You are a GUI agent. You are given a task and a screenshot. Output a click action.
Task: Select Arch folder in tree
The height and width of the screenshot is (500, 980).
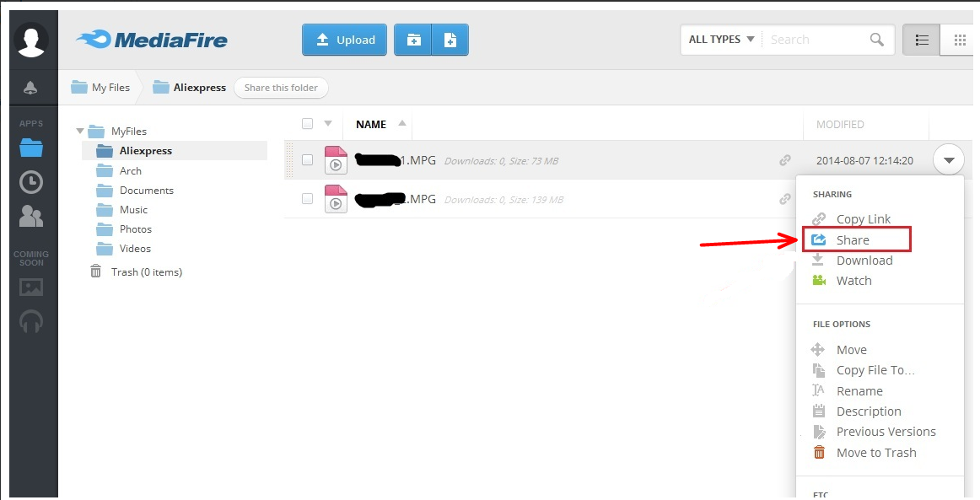pyautogui.click(x=131, y=170)
